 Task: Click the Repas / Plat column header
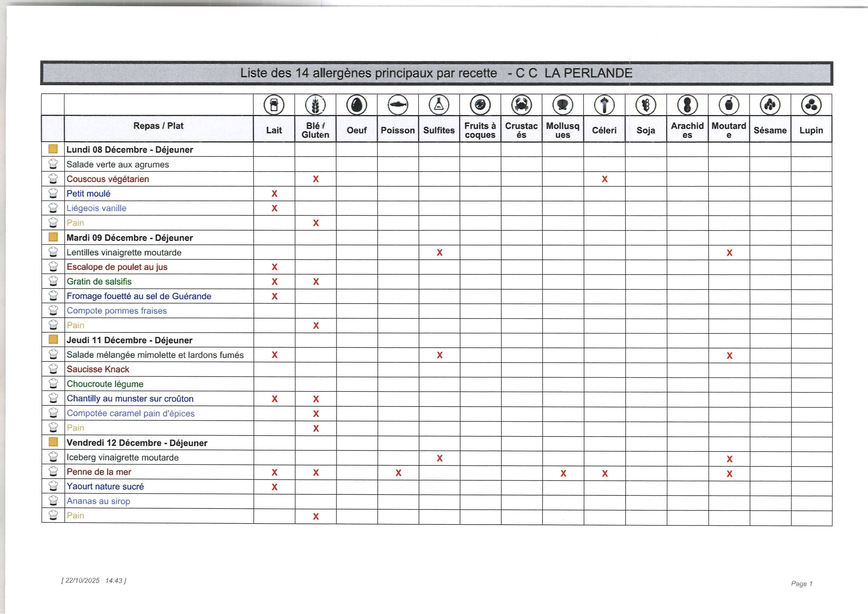pos(158,126)
